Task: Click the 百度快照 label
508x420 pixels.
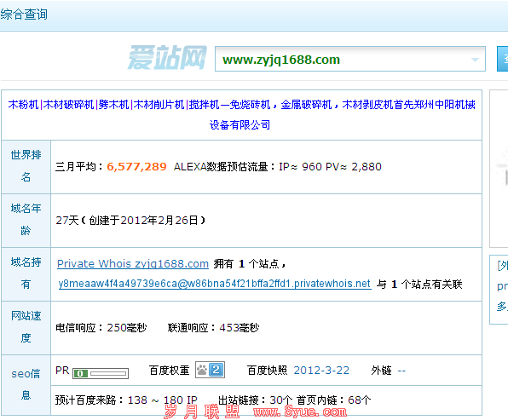Action: (267, 371)
